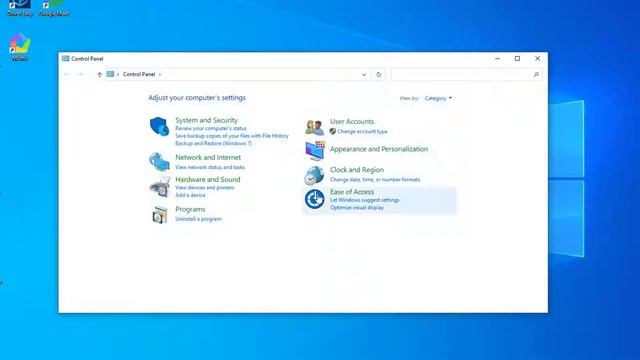Open the colorful desktop shortcut on the left

pos(20,44)
